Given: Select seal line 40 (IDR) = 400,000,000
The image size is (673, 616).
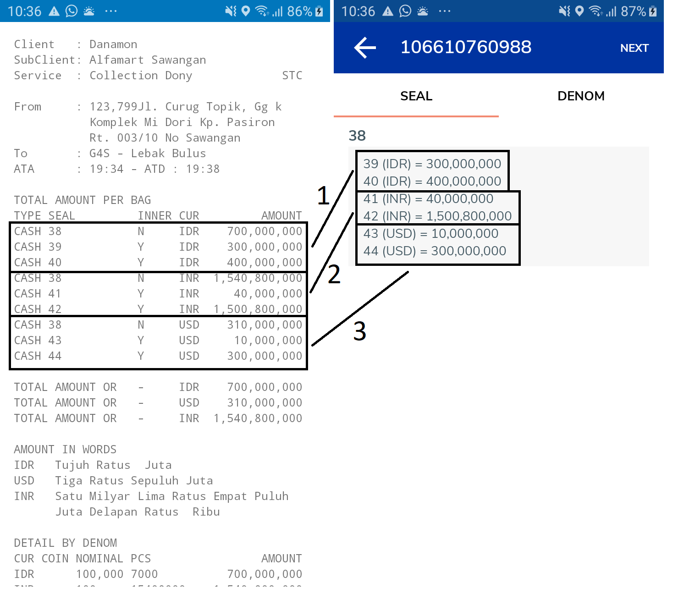Looking at the screenshot, I should [x=432, y=181].
